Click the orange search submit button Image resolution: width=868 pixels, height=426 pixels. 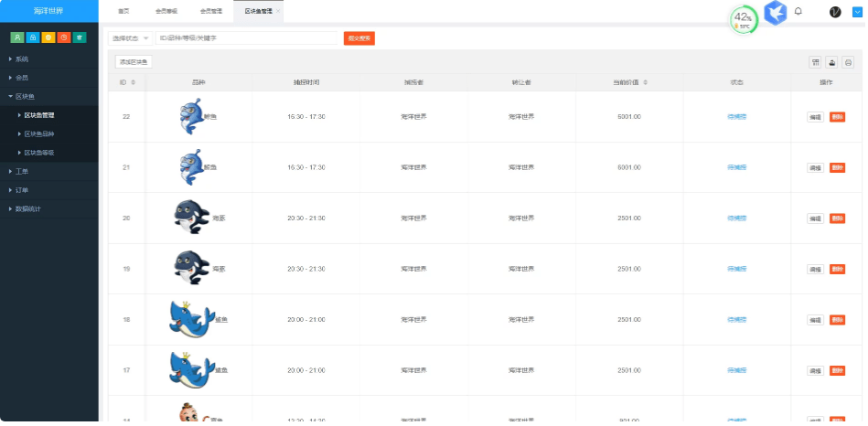[x=359, y=38]
